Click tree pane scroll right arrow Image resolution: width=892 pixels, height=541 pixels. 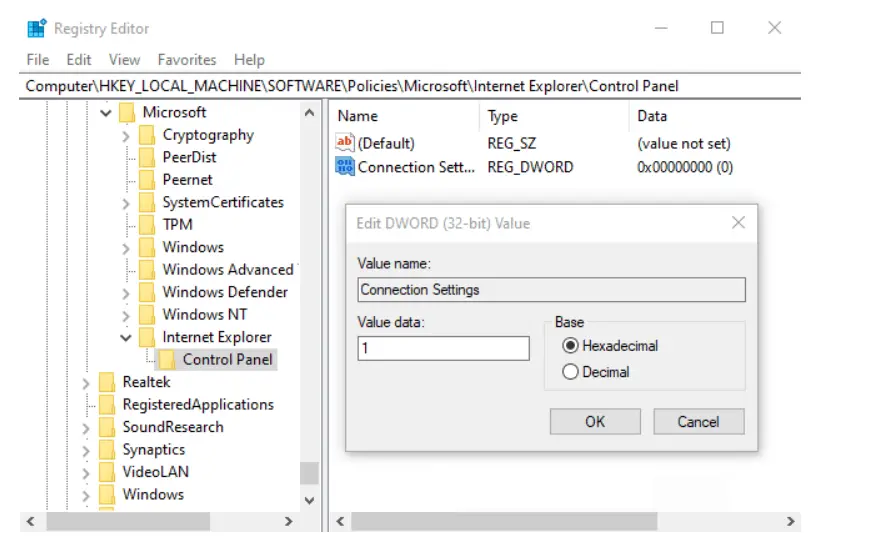coord(288,521)
